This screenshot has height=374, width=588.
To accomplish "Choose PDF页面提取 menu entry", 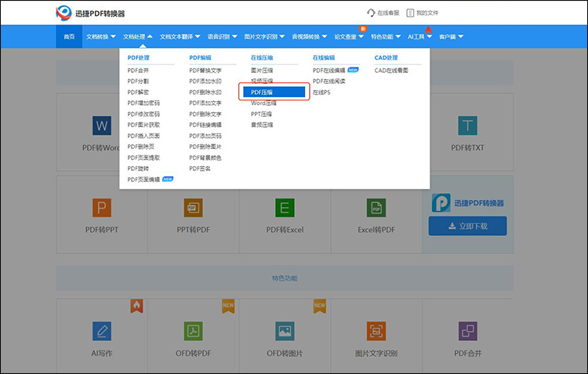I will pos(143,158).
